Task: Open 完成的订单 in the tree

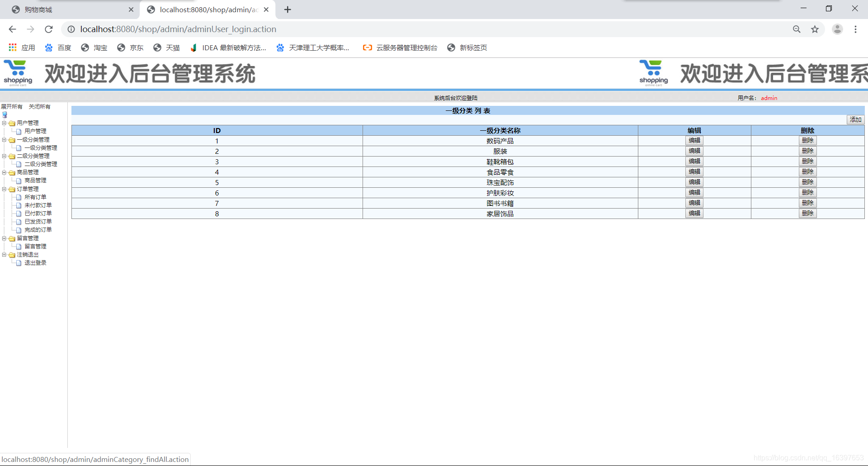Action: click(38, 230)
